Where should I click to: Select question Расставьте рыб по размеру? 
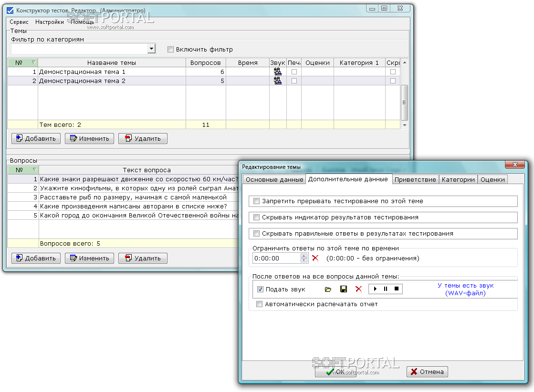coord(123,197)
